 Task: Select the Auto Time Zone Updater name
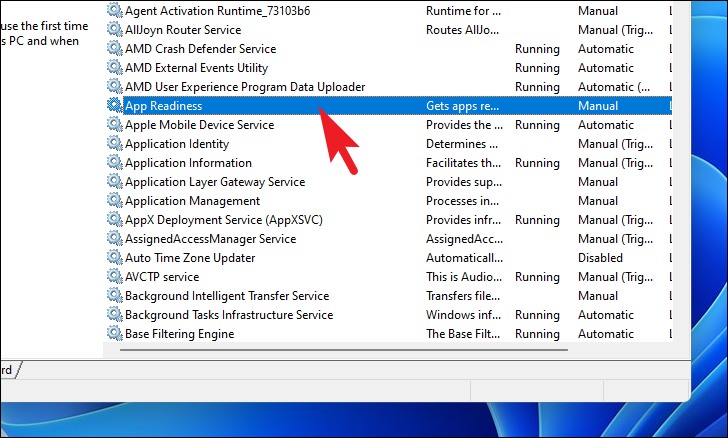190,258
